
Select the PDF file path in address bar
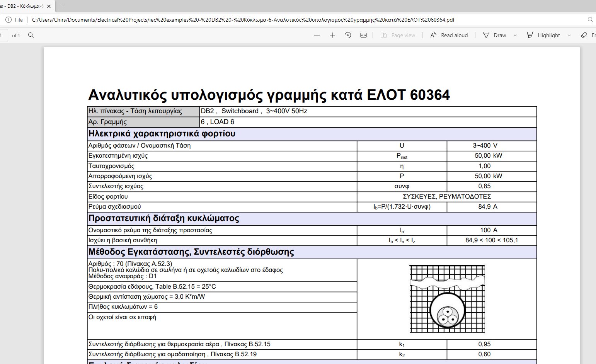(232, 19)
